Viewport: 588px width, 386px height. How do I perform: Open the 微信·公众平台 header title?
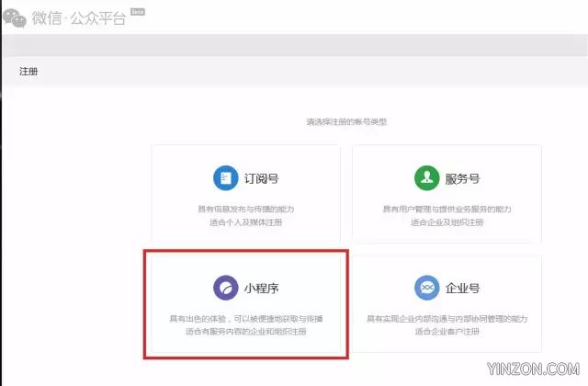click(x=79, y=18)
